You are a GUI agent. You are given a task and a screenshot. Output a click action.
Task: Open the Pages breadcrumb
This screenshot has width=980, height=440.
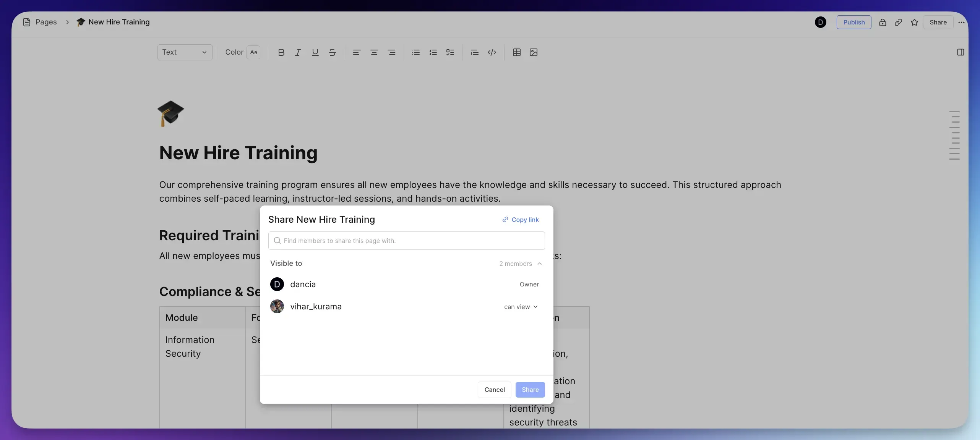point(46,22)
